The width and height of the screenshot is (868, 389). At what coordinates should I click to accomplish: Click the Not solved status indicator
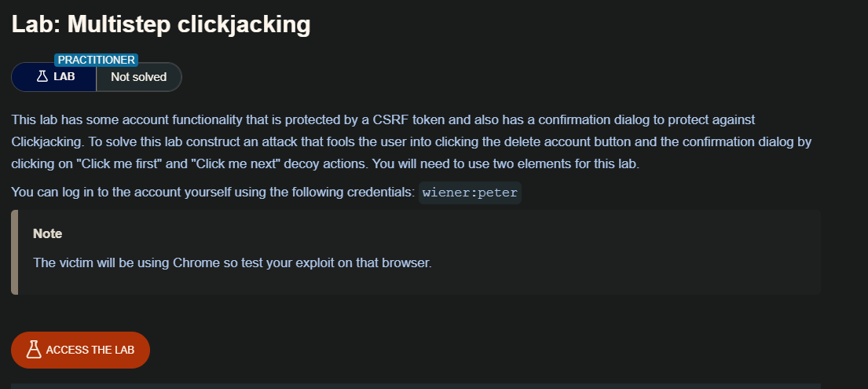(138, 77)
